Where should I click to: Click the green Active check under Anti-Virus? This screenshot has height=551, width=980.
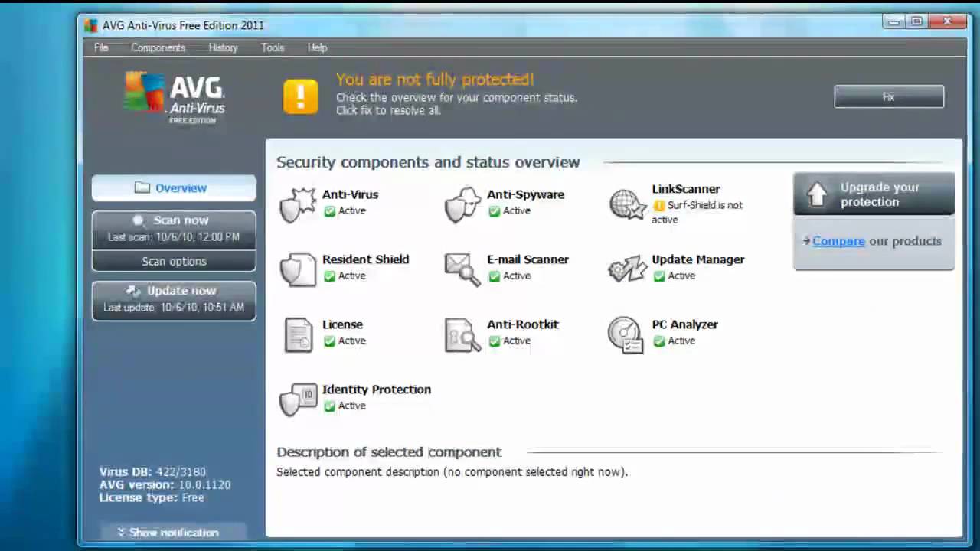click(329, 210)
